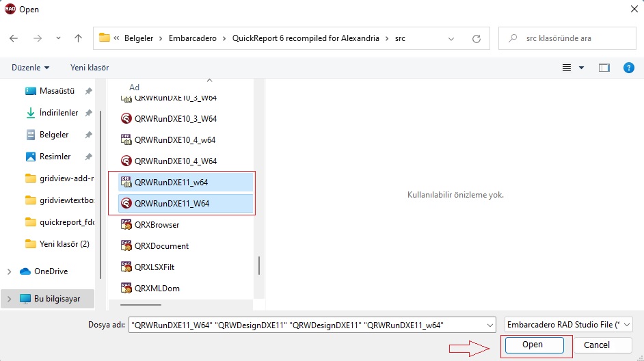Image resolution: width=644 pixels, height=361 pixels.
Task: Select Bu bilgisayar in navigation pane
Action: point(57,299)
